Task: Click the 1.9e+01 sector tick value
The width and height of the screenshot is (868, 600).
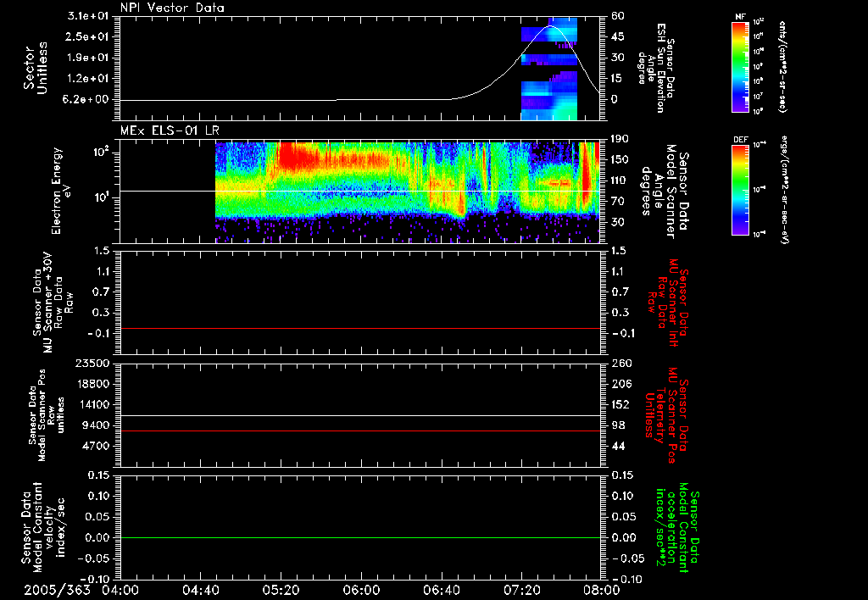Action: tap(88, 58)
